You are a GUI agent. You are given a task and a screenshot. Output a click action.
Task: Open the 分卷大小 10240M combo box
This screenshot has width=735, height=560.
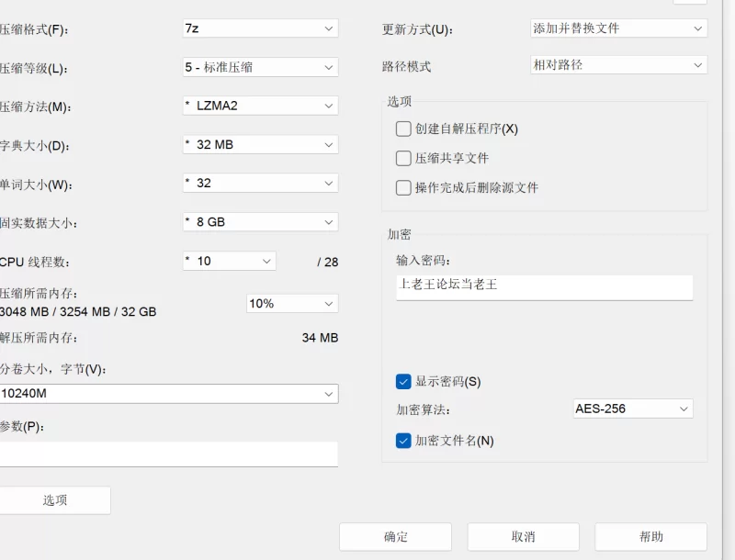click(x=169, y=394)
